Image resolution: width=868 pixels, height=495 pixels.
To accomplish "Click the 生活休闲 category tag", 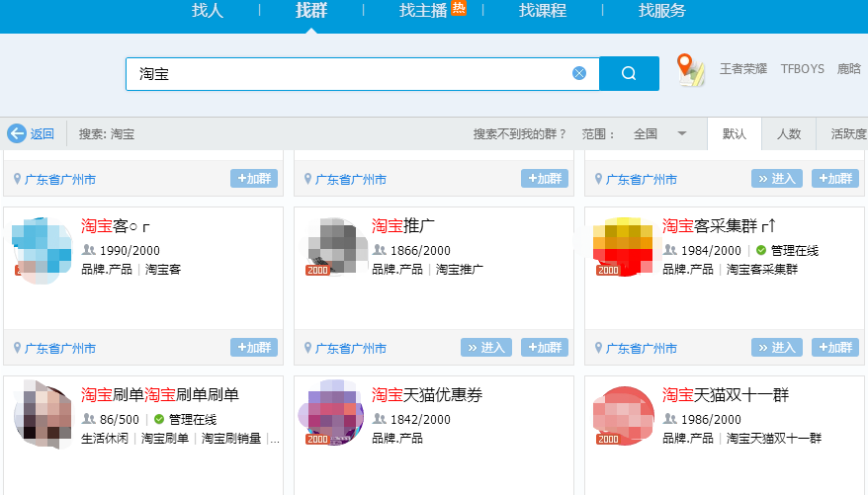I will coord(105,439).
